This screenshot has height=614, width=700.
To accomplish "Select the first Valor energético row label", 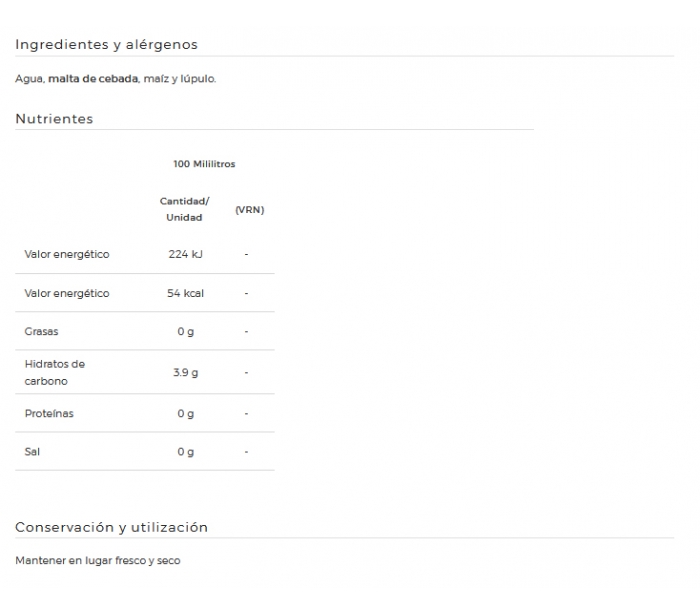I will pos(67,254).
